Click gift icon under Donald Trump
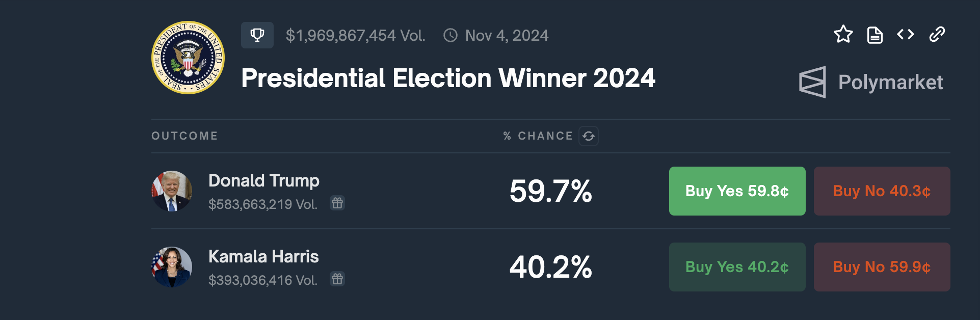The height and width of the screenshot is (320, 980). (337, 203)
